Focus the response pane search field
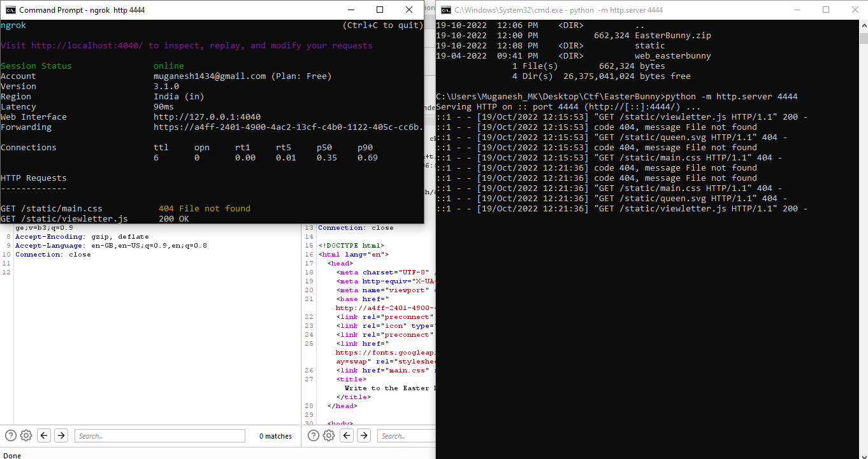868x459 pixels. tap(407, 436)
